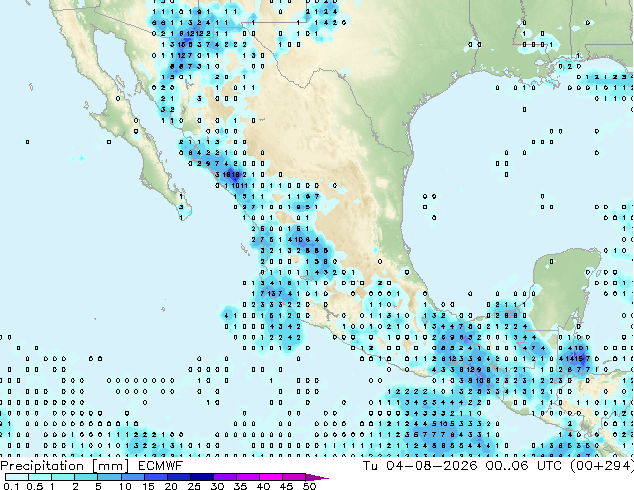Select the 20–25 mm dark blue swatch
This screenshot has height=490, width=634.
click(x=178, y=477)
